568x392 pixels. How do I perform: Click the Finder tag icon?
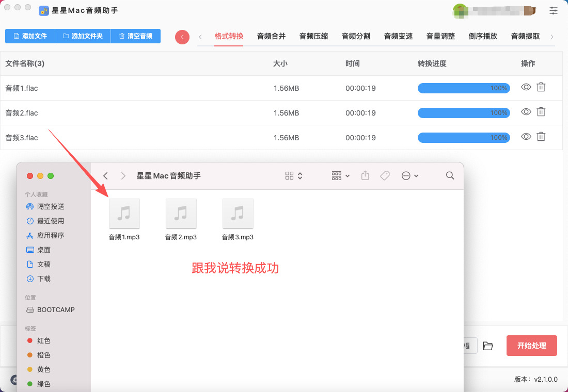click(385, 176)
